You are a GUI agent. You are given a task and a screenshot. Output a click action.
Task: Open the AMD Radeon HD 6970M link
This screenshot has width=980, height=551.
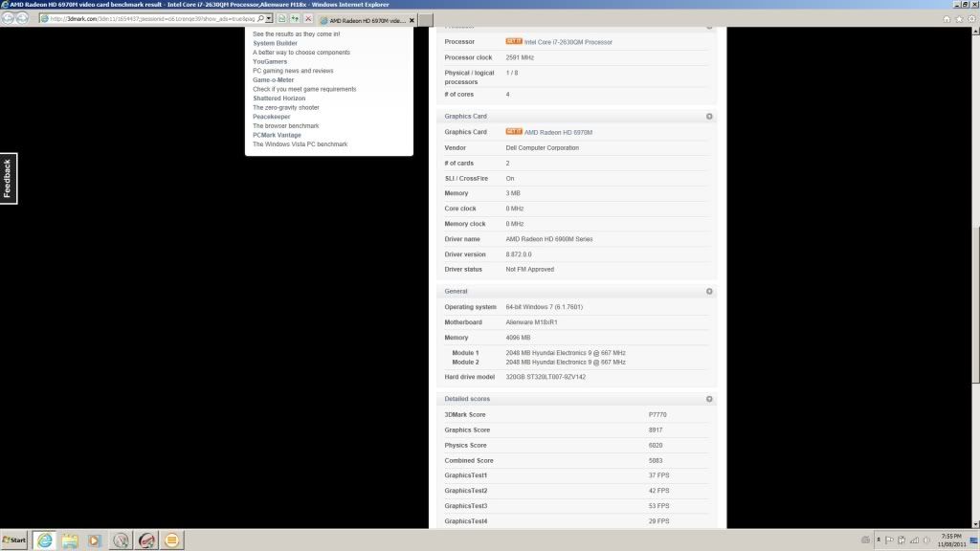[x=558, y=132]
